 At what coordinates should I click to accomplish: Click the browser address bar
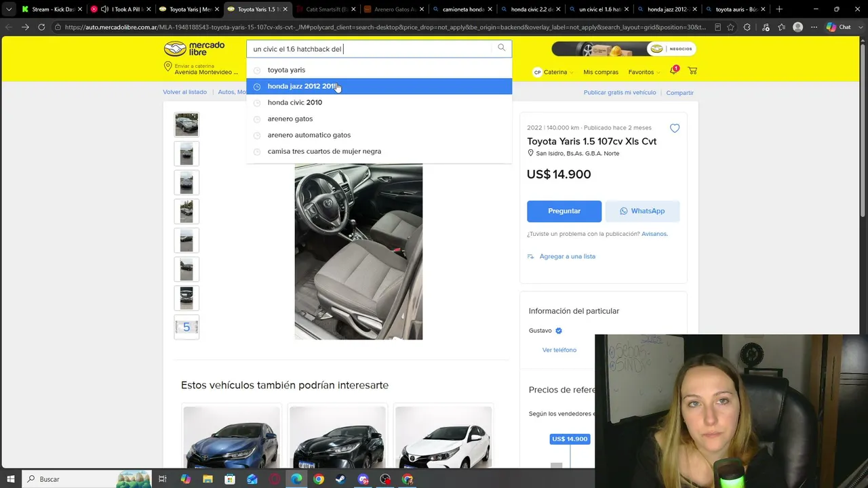(388, 27)
